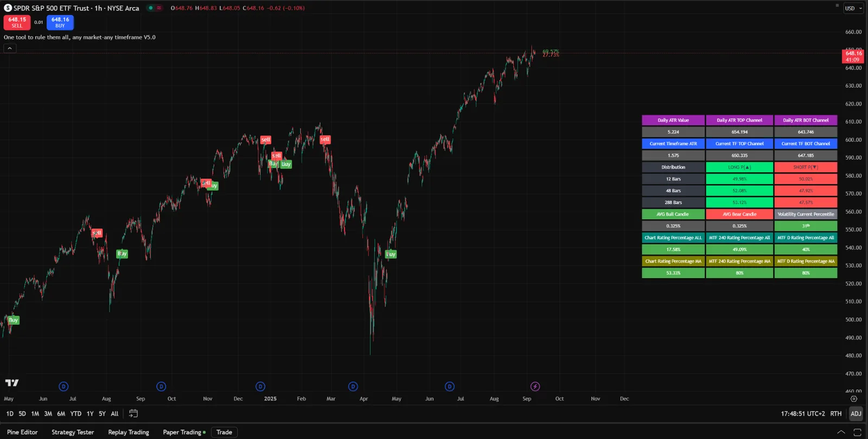The height and width of the screenshot is (439, 868).
Task: Open the Go to date calendar icon
Action: (x=133, y=414)
